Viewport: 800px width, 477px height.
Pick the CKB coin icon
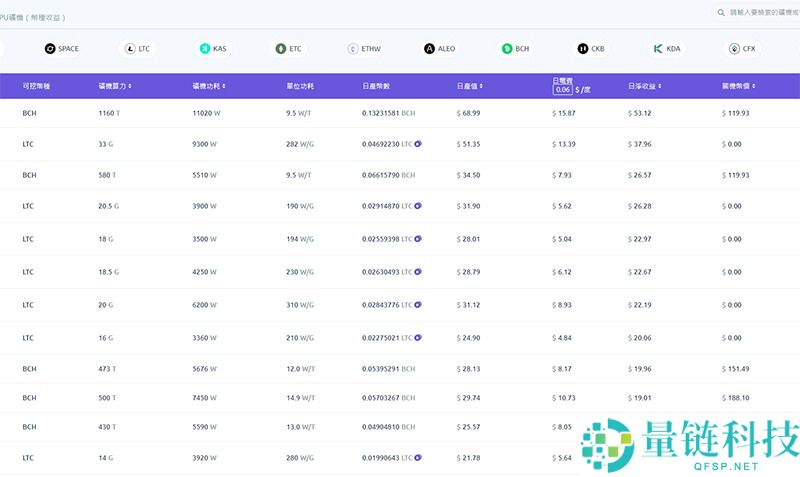coord(582,48)
